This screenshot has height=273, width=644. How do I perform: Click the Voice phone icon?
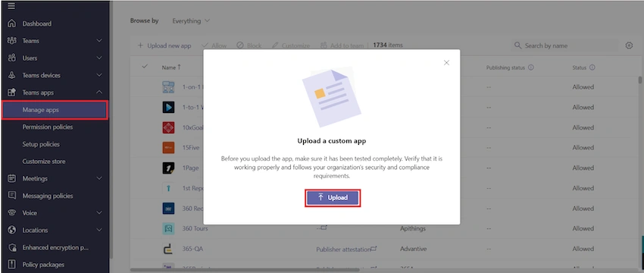(x=12, y=213)
